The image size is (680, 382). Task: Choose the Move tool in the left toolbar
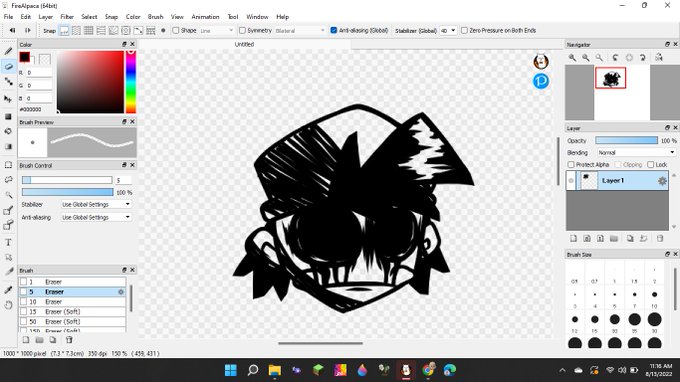click(8, 99)
